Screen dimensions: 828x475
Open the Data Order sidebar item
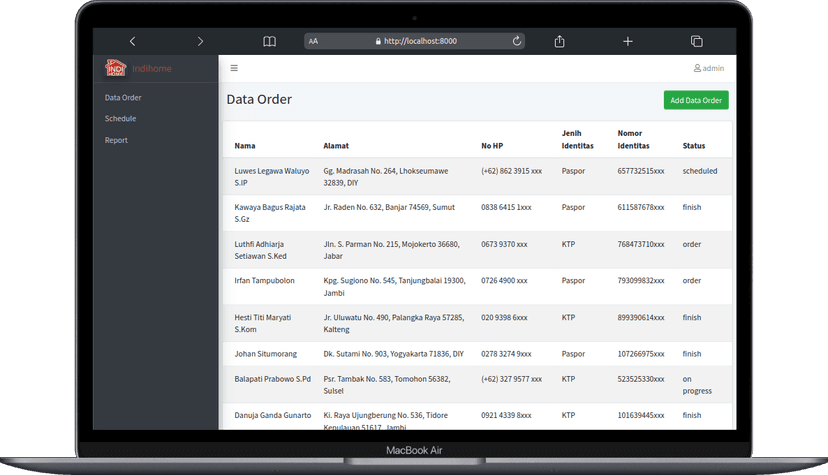coord(123,98)
